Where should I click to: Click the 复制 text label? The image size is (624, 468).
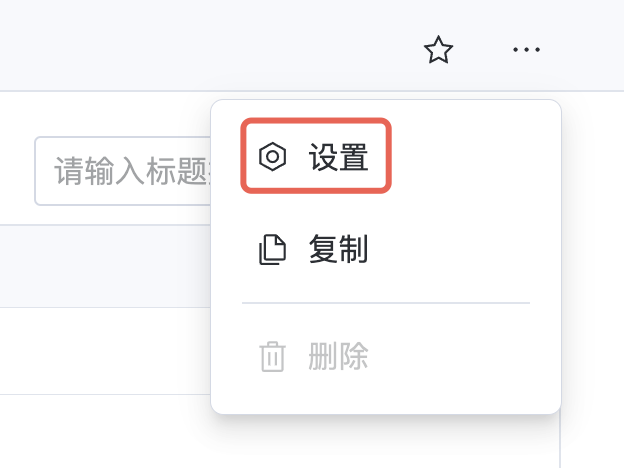338,250
